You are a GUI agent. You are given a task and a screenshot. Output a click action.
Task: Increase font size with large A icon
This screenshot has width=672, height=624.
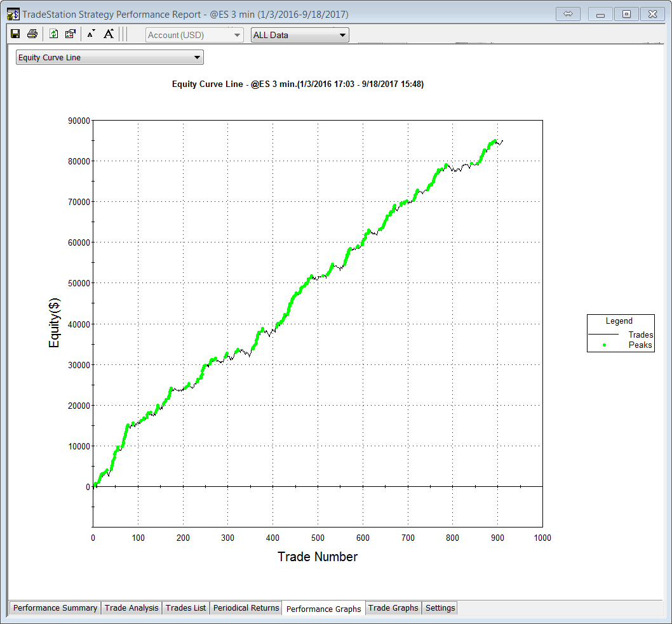coord(109,34)
